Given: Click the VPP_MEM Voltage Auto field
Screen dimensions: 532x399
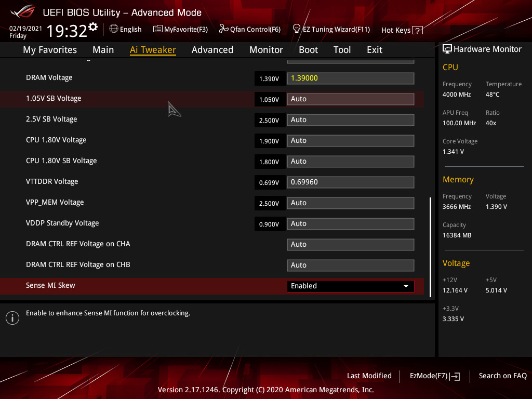Looking at the screenshot, I should click(x=351, y=203).
